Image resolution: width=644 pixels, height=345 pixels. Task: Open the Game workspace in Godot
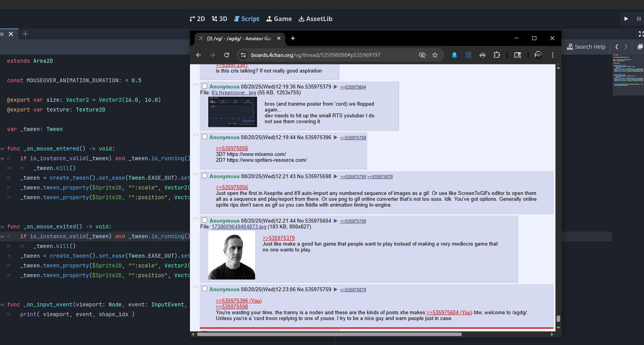pos(279,19)
